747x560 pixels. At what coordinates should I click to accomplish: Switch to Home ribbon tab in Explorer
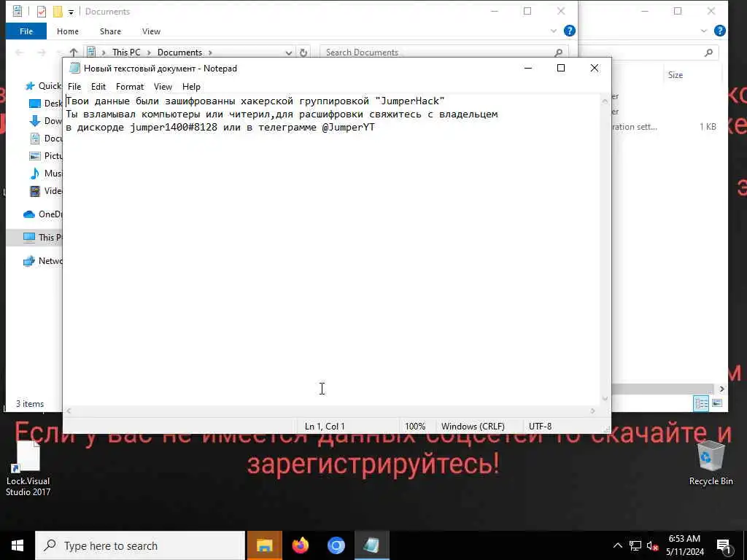click(x=68, y=31)
